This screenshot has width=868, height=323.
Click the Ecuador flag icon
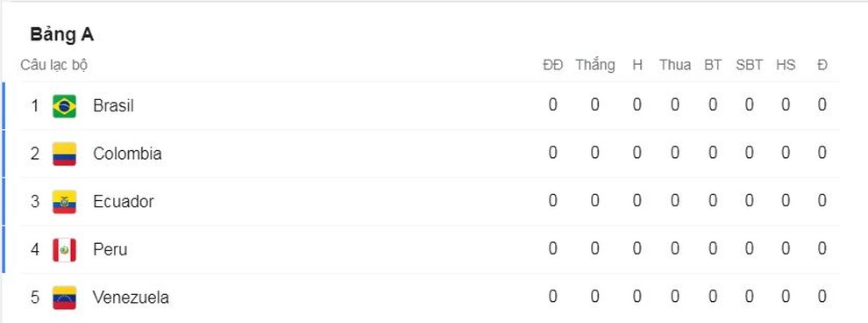(64, 202)
